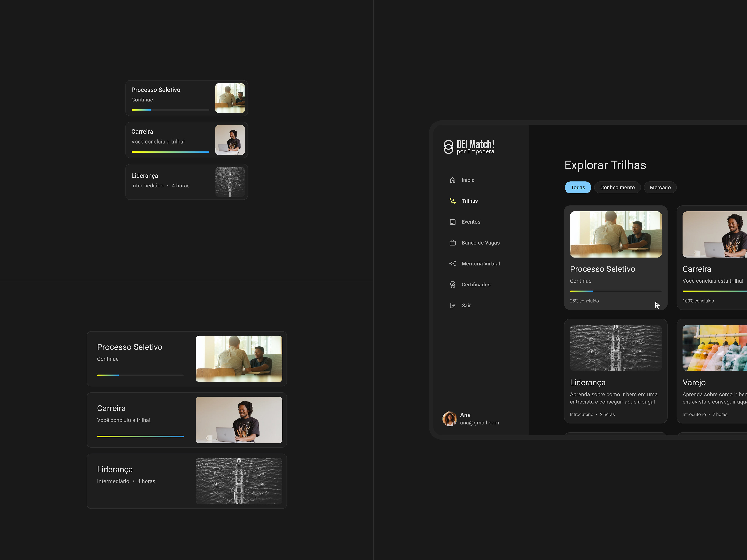Image resolution: width=747 pixels, height=560 pixels.
Task: Click Processo Seletivo 25% progress bar
Action: (x=615, y=291)
